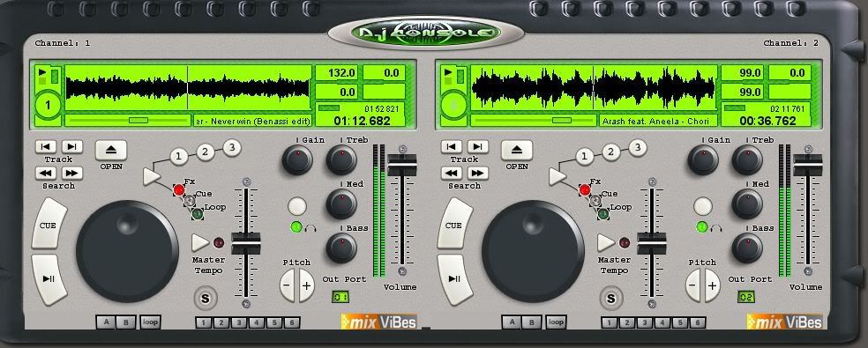Click the OPEN eject button on Channel 2
Viewport: 868px width, 348px height.
tap(517, 150)
